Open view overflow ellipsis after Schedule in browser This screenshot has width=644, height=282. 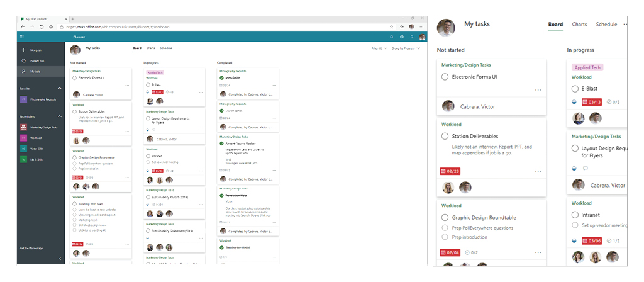coord(177,48)
